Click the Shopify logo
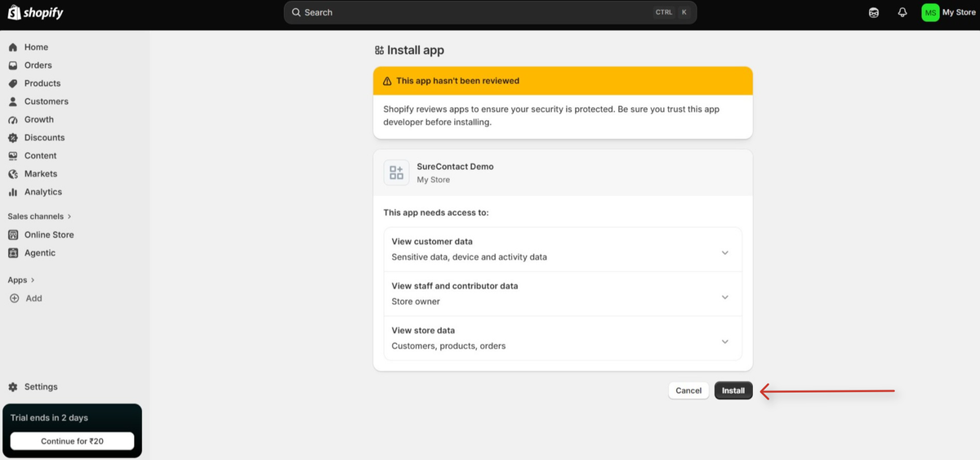This screenshot has width=980, height=460. pyautogui.click(x=35, y=13)
